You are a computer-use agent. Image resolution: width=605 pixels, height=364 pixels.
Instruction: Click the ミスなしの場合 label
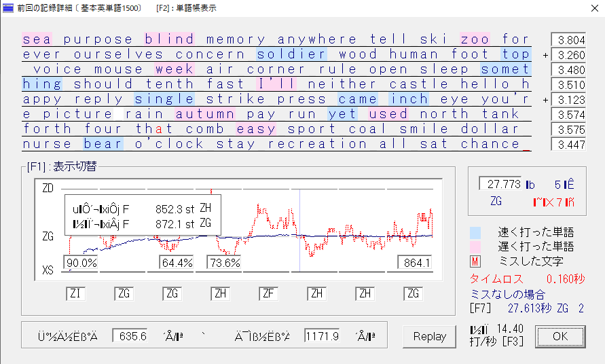coord(507,295)
